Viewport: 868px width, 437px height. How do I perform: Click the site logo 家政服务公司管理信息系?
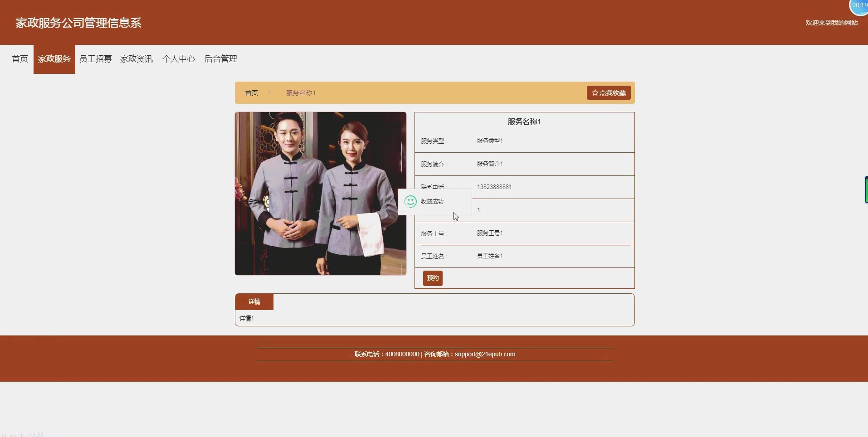click(78, 23)
